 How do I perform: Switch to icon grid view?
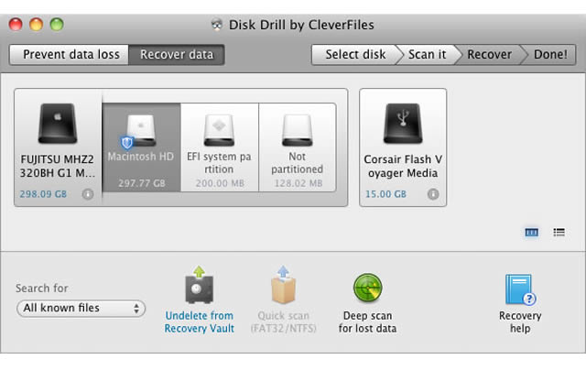[x=531, y=233]
